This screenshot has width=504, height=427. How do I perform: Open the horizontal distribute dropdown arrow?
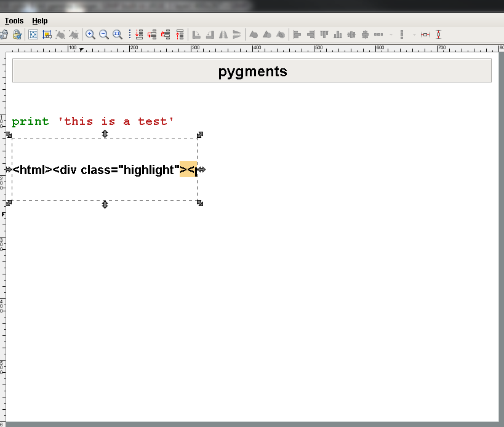[x=391, y=34]
